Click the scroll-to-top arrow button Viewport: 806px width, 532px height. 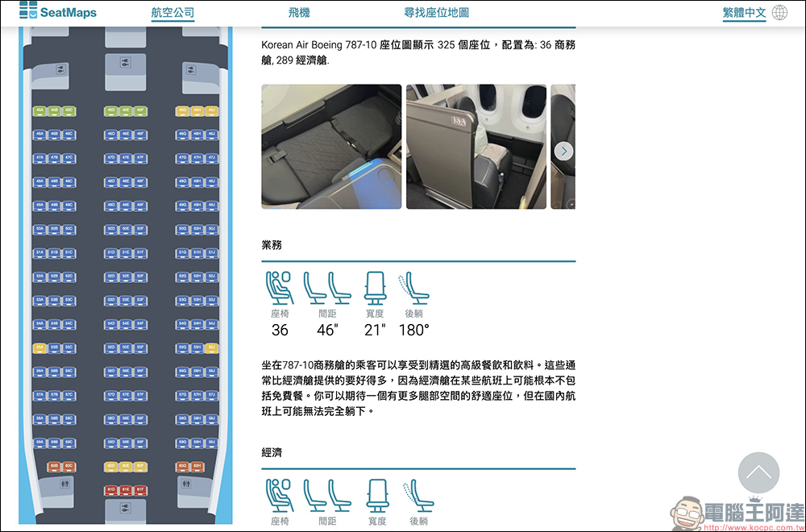click(x=758, y=474)
